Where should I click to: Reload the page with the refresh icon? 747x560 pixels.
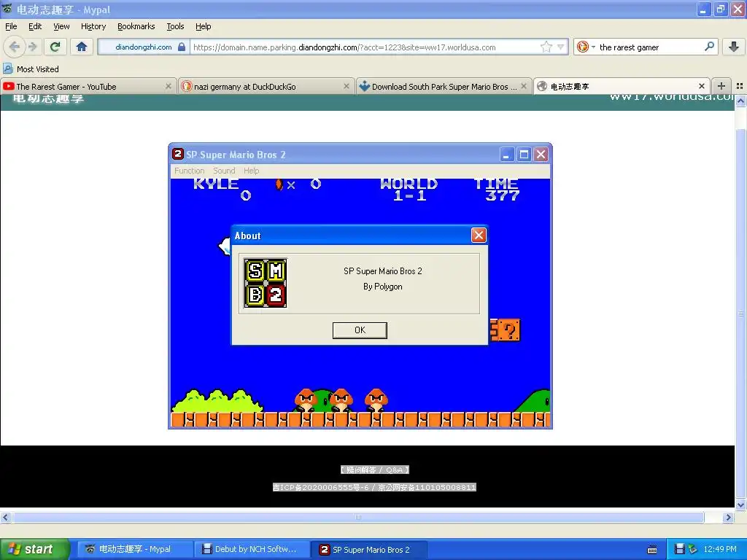click(55, 47)
